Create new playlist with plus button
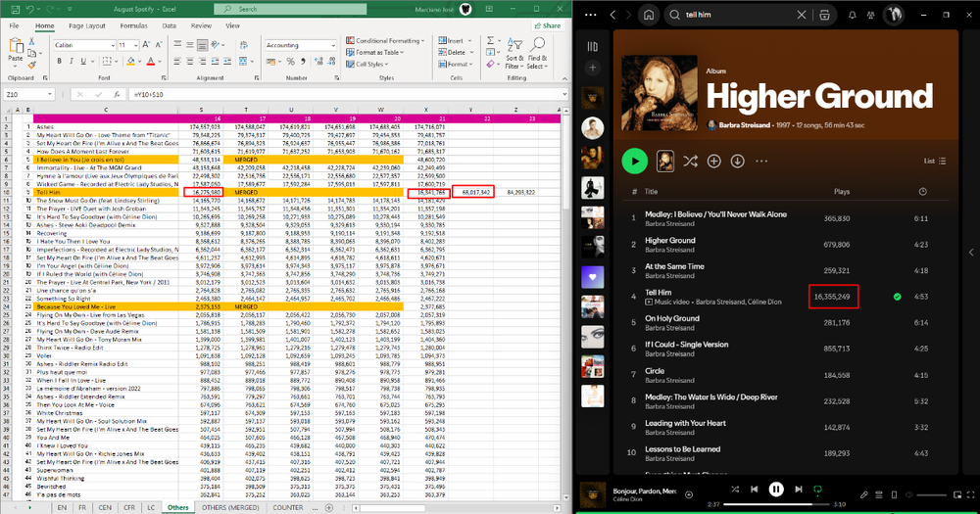Image resolution: width=980 pixels, height=514 pixels. click(x=593, y=68)
